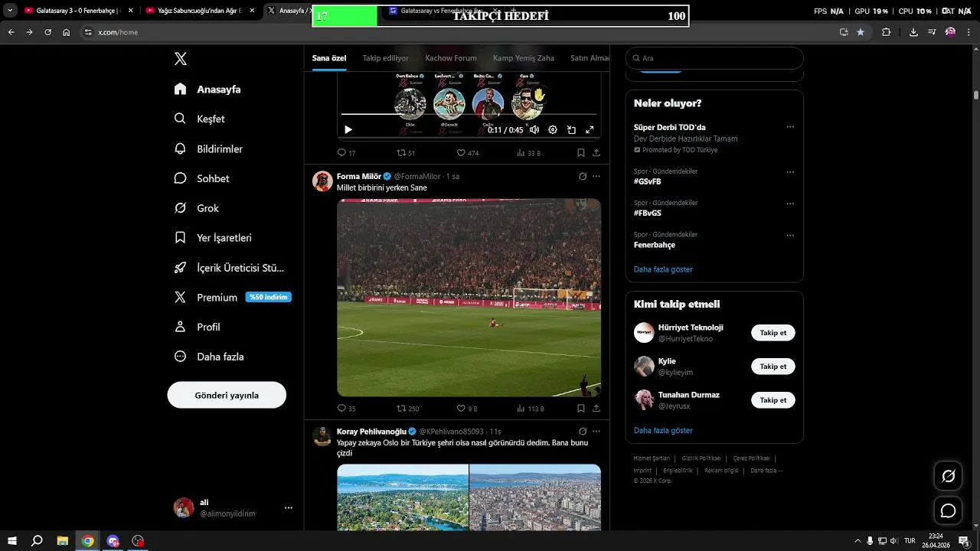
Task: Share Forma Milör post
Action: (x=596, y=409)
